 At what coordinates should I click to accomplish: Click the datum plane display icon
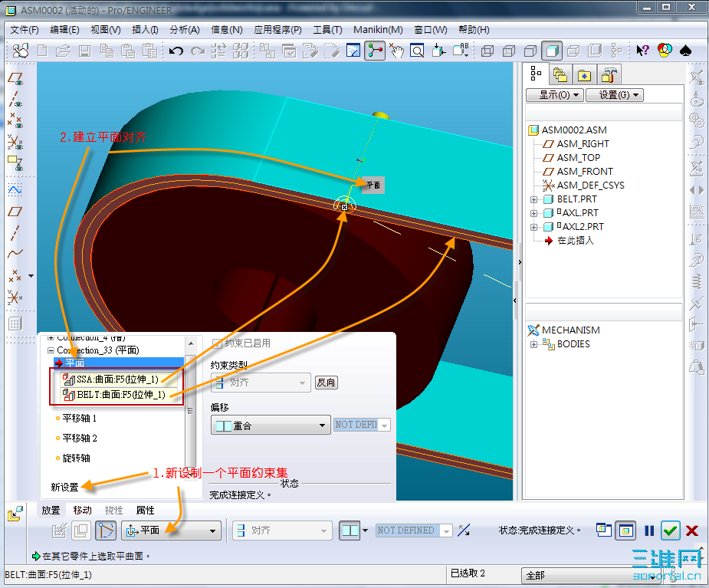point(15,80)
